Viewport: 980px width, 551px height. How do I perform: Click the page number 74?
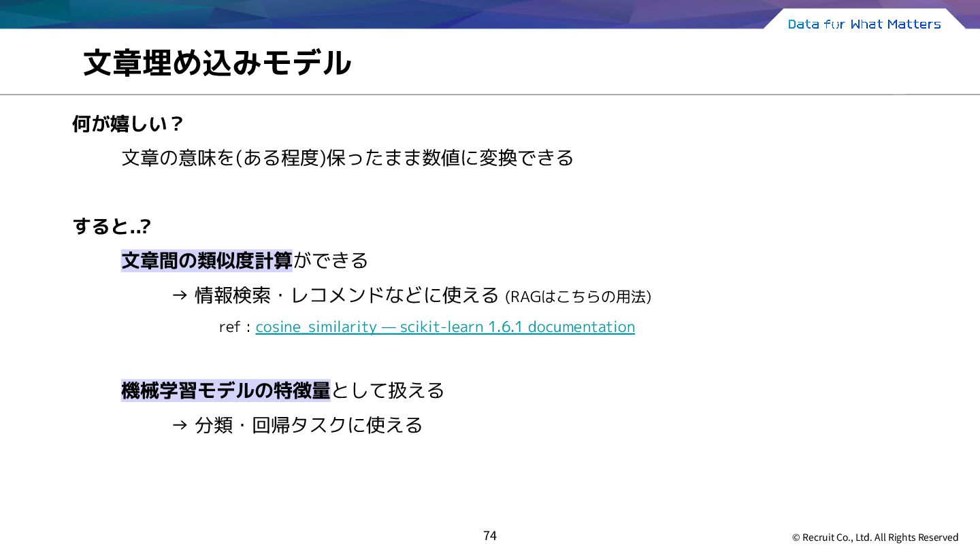pyautogui.click(x=490, y=535)
